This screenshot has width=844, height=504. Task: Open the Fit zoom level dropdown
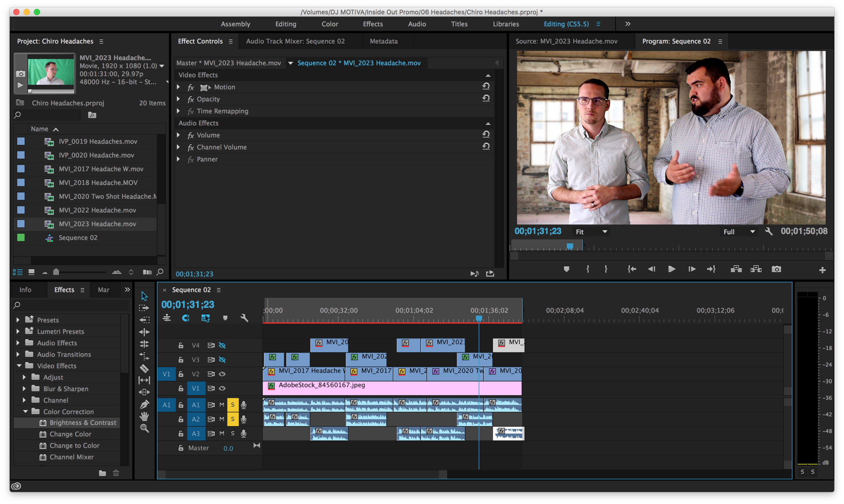[592, 232]
